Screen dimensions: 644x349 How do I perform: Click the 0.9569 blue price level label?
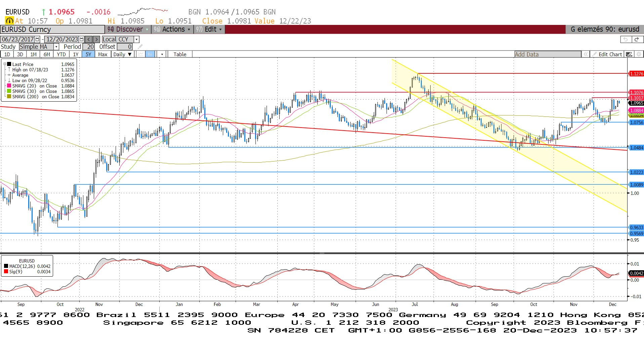[636, 234]
